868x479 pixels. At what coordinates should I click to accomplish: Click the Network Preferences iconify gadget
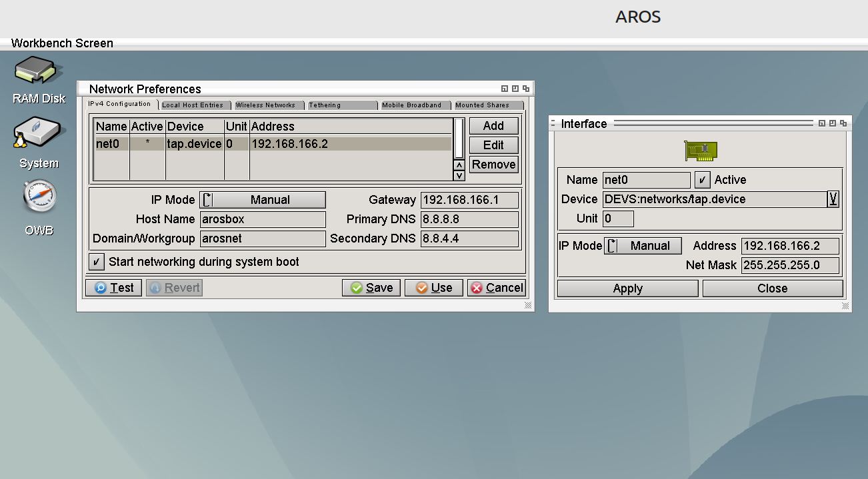[x=505, y=89]
